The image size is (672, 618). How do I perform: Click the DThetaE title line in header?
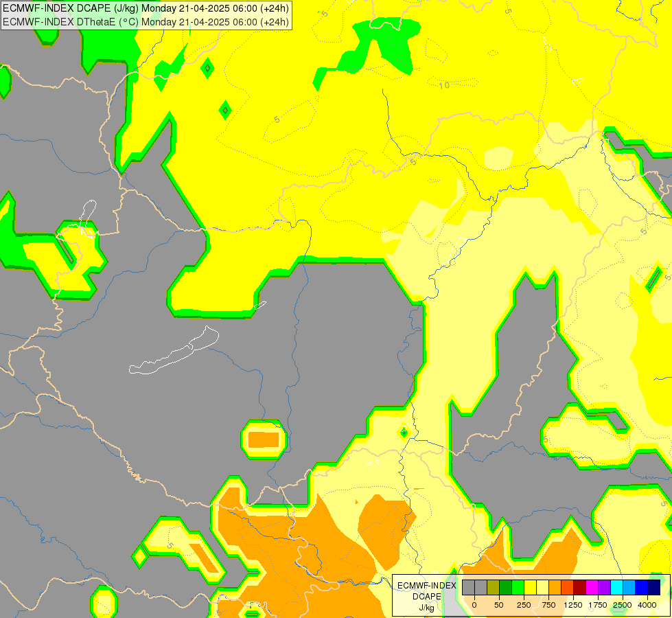(x=146, y=22)
